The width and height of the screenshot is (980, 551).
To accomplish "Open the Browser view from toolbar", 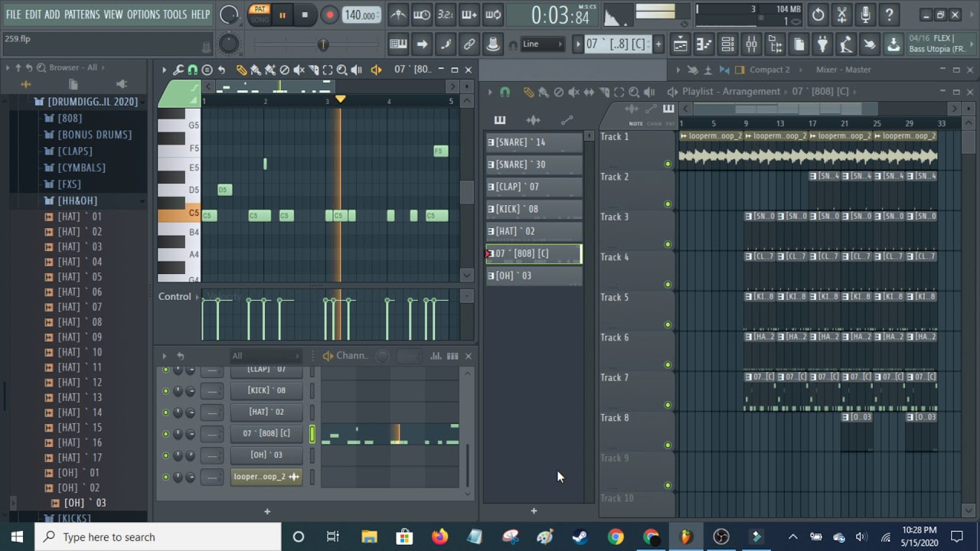I will point(775,44).
